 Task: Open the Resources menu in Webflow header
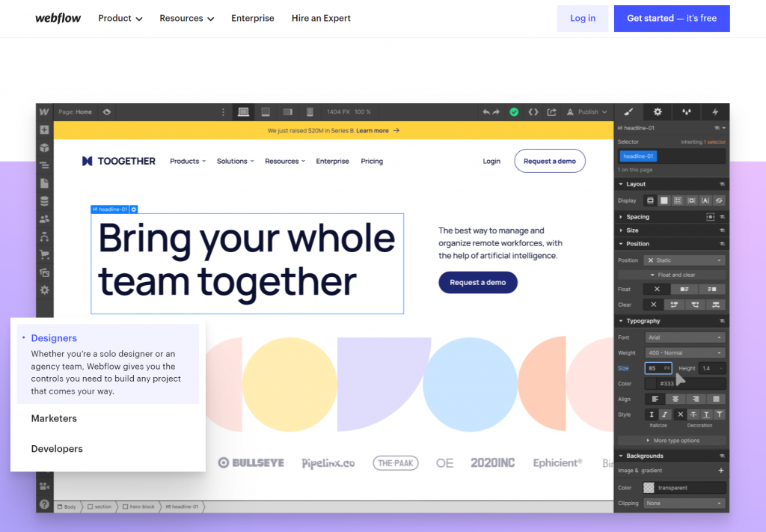point(186,18)
